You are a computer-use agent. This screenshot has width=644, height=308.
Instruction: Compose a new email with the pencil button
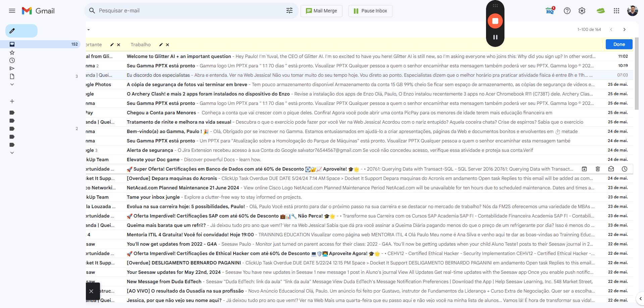21,31
